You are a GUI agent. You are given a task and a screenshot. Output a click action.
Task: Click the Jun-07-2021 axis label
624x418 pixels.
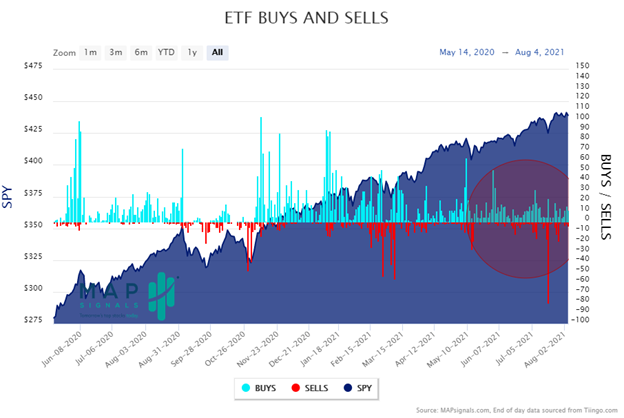pyautogui.click(x=481, y=349)
